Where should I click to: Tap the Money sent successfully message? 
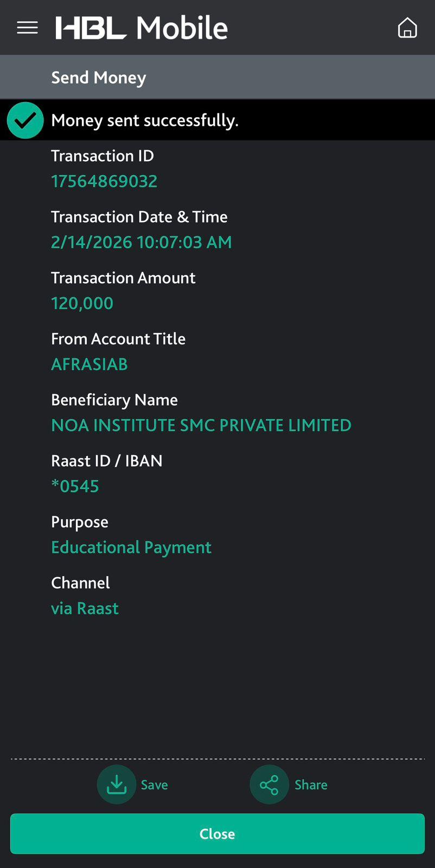click(145, 120)
